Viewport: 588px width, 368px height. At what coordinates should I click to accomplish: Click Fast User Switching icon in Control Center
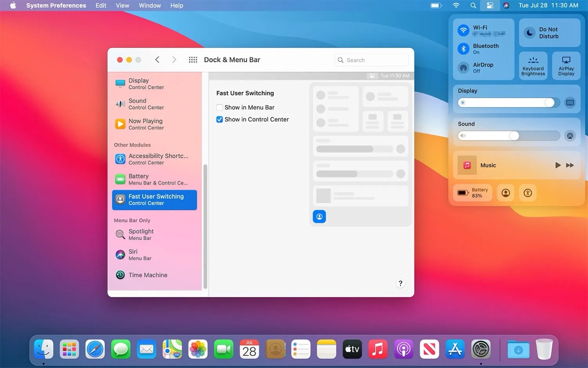pos(506,193)
